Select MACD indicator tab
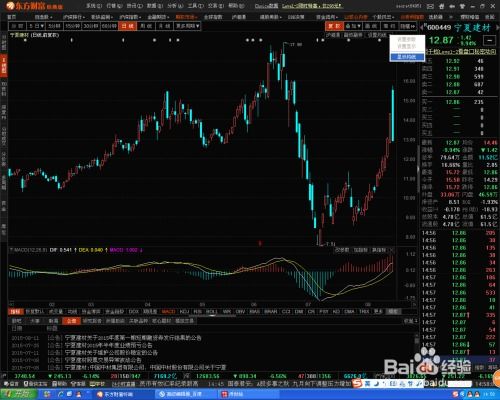500x400 pixels. (168, 312)
